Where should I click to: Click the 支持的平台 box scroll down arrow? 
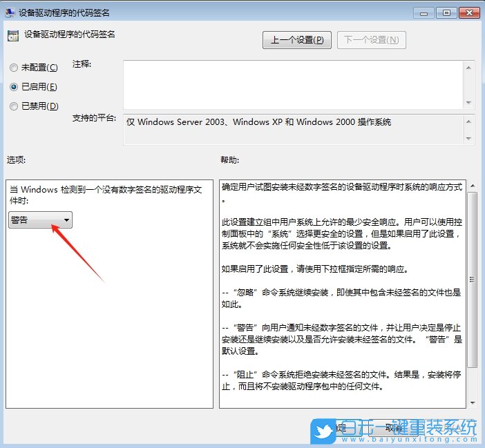click(x=468, y=139)
